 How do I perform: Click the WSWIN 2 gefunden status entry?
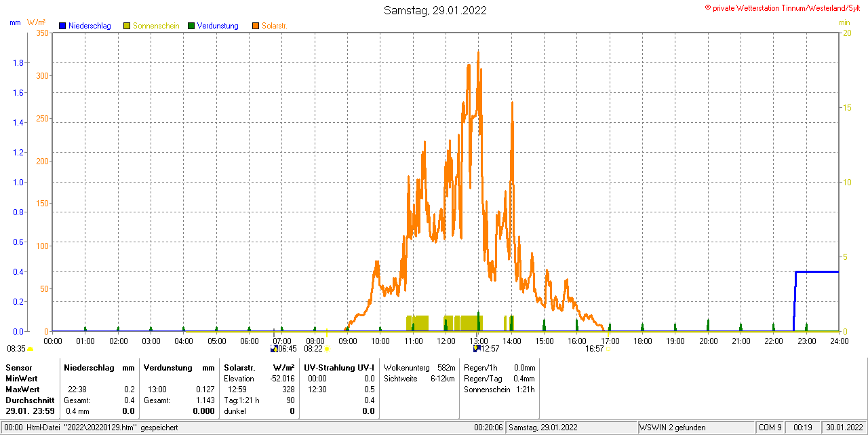click(673, 428)
